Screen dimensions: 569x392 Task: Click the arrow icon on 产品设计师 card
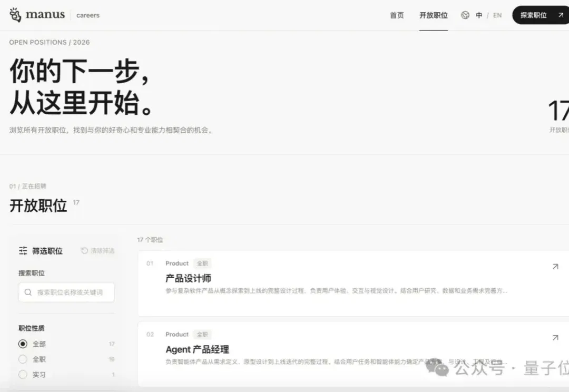555,267
